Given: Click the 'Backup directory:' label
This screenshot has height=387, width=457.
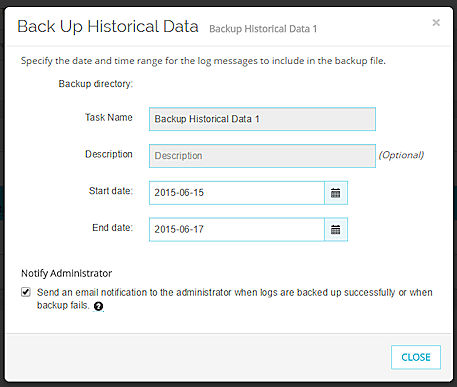Looking at the screenshot, I should point(96,84).
